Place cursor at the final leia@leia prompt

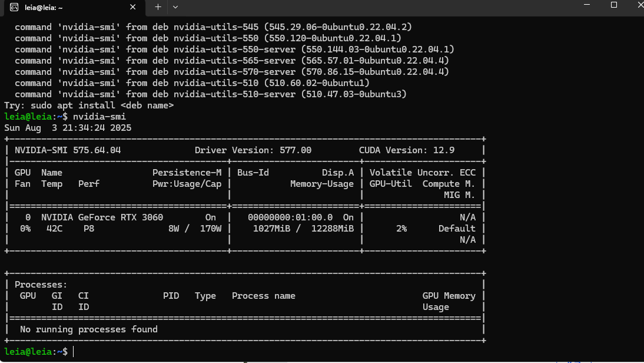pyautogui.click(x=74, y=351)
